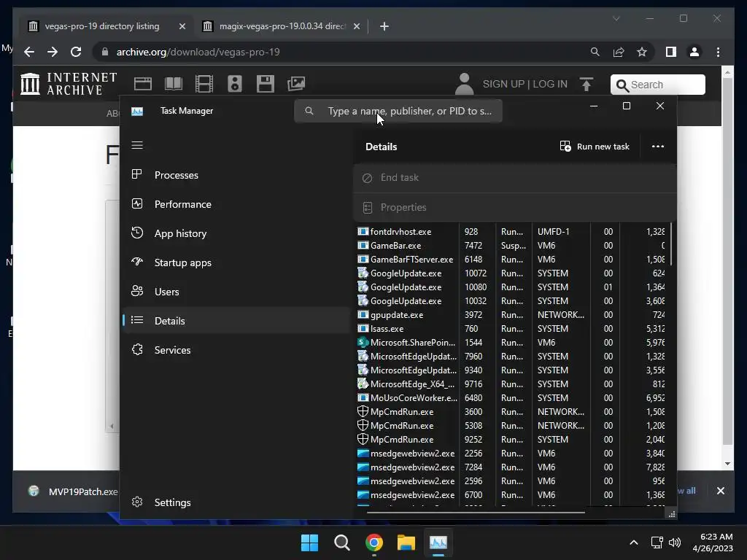The width and height of the screenshot is (747, 560).
Task: Select MoUsoCoreWorker.exe process row
Action: [x=511, y=397]
